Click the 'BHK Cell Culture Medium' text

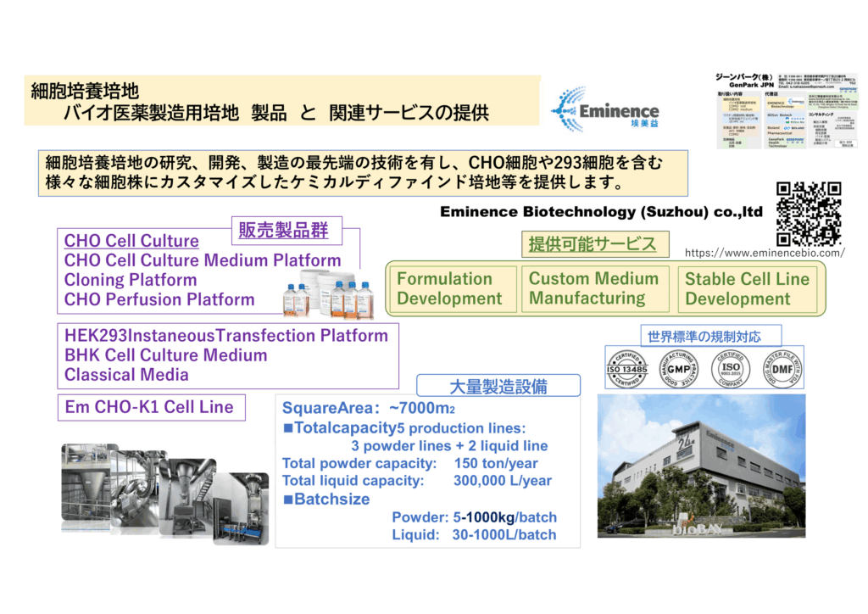pos(166,355)
